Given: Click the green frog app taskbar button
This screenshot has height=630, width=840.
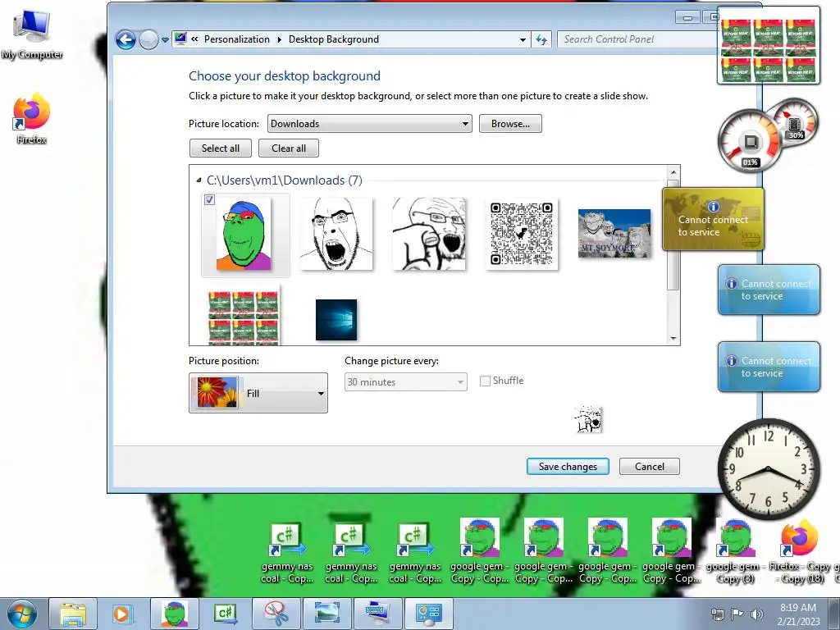Looking at the screenshot, I should pos(175,614).
